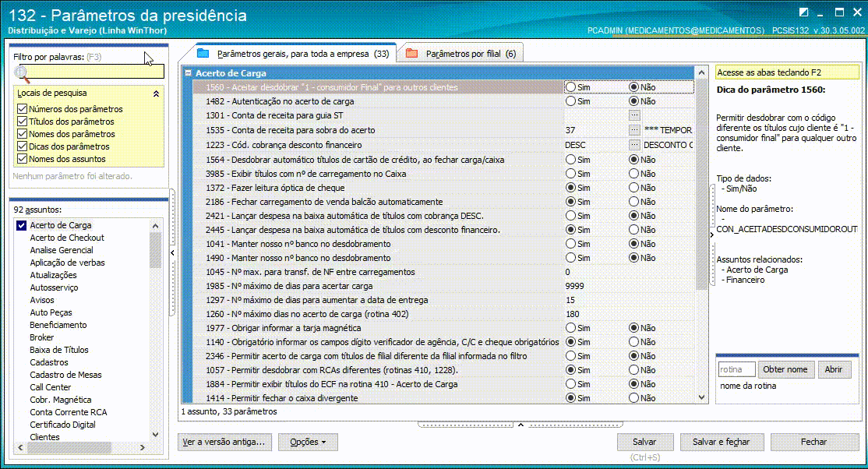Select Sim for parameter 1564
Screen dimensions: 868x469
(570, 160)
